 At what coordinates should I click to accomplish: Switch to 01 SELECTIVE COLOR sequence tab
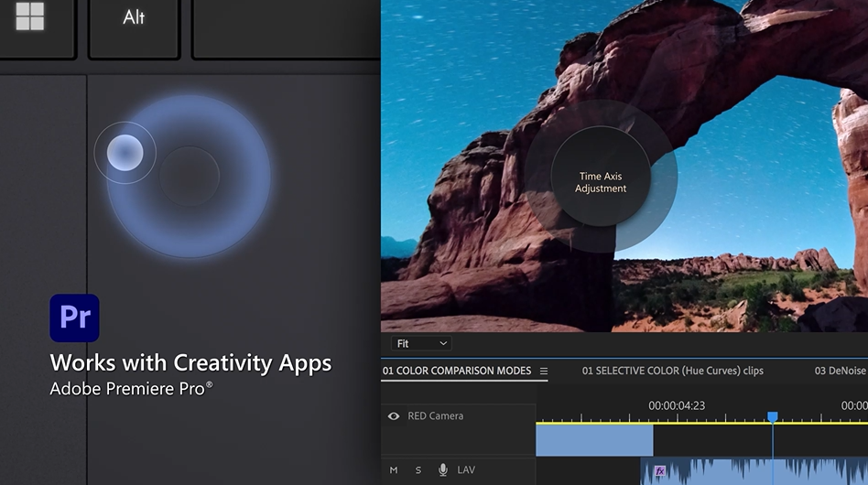[672, 371]
